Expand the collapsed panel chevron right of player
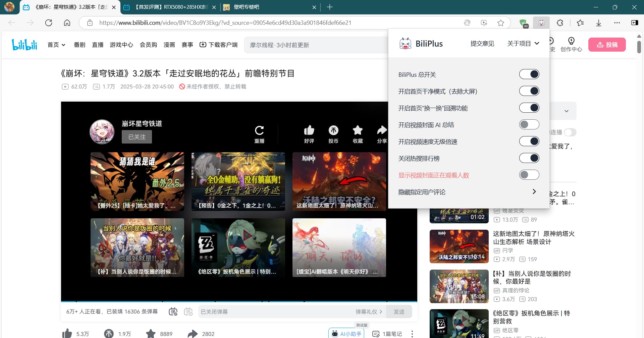 coord(566,111)
